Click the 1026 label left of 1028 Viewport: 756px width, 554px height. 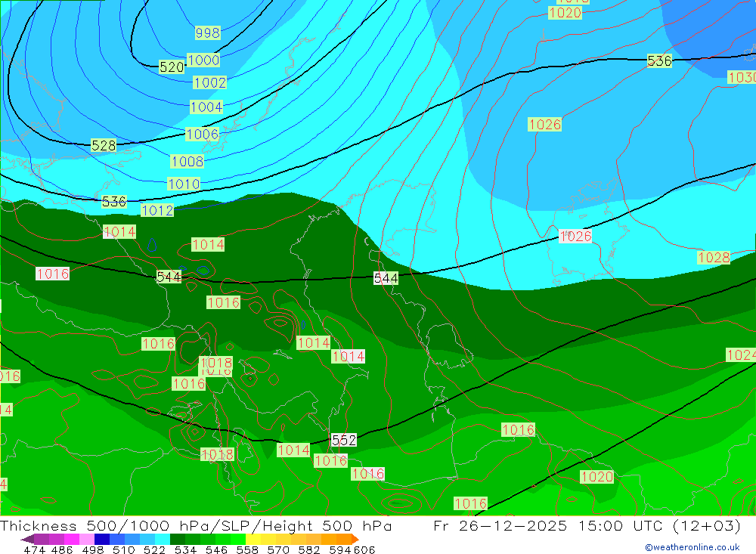click(575, 237)
